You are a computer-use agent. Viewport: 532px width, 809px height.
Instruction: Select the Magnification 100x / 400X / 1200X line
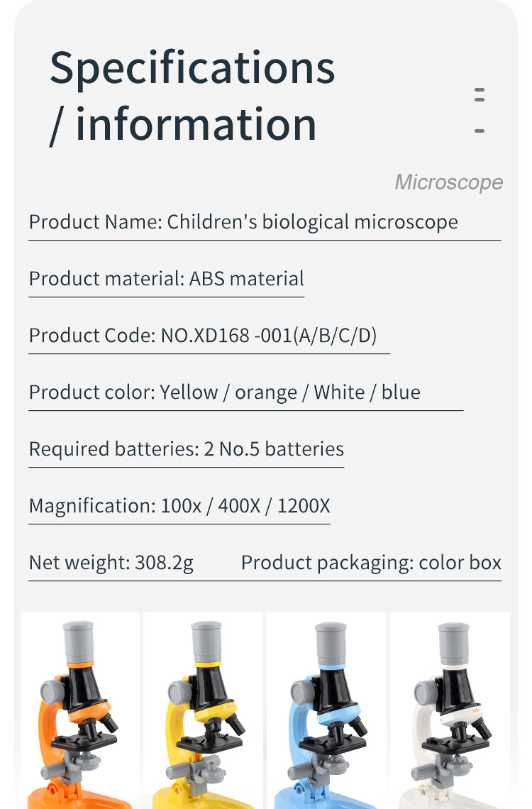179,506
